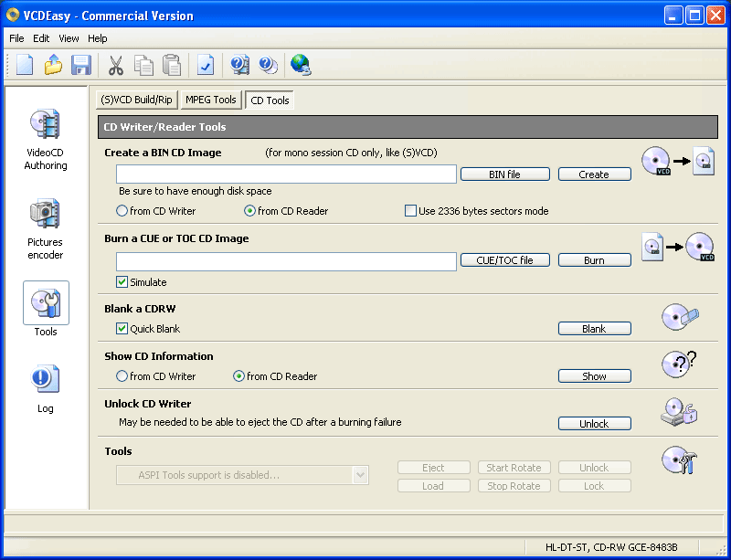Switch to the (S)VCD Build/Rip tab
The height and width of the screenshot is (560, 731).
coord(136,100)
